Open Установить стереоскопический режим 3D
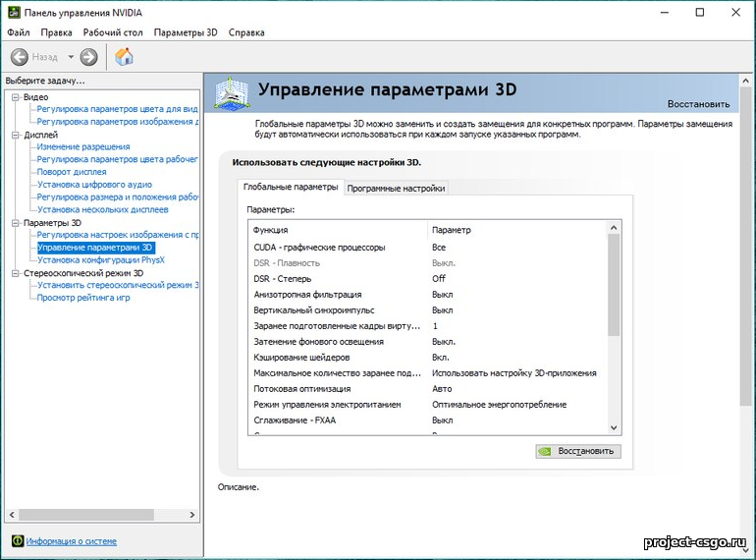The height and width of the screenshot is (560, 756). [118, 285]
